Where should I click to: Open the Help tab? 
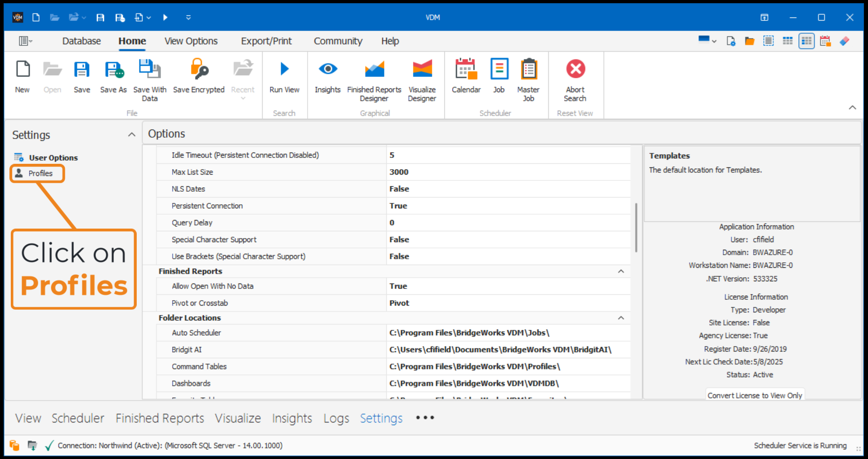(390, 41)
